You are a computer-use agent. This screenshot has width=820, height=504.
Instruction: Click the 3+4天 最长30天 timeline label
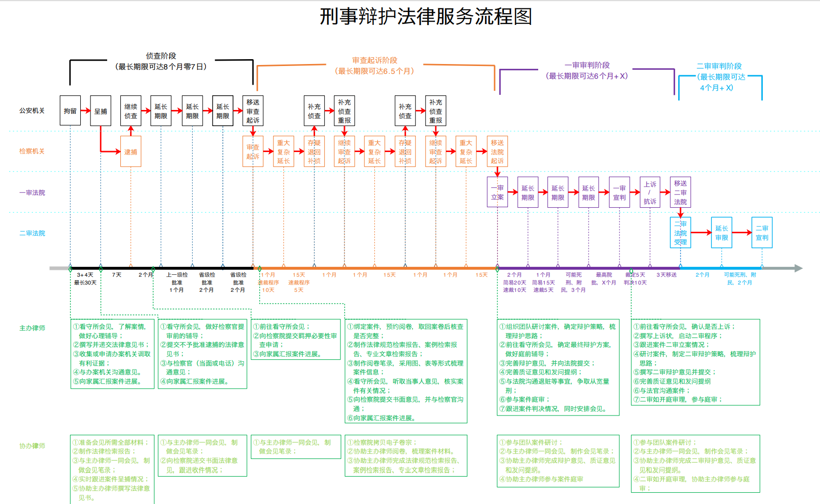[85, 279]
